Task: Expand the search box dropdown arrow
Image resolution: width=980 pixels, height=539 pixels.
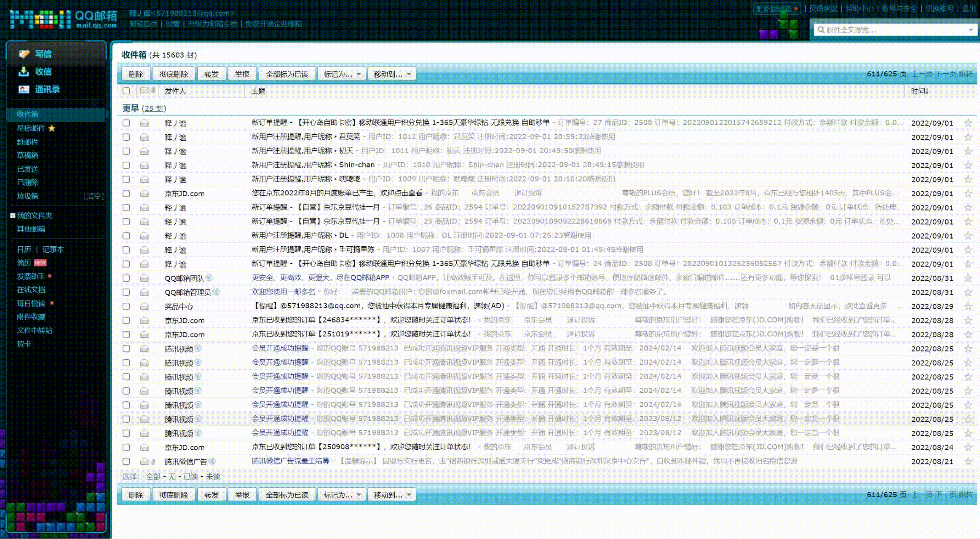Action: pyautogui.click(x=970, y=30)
